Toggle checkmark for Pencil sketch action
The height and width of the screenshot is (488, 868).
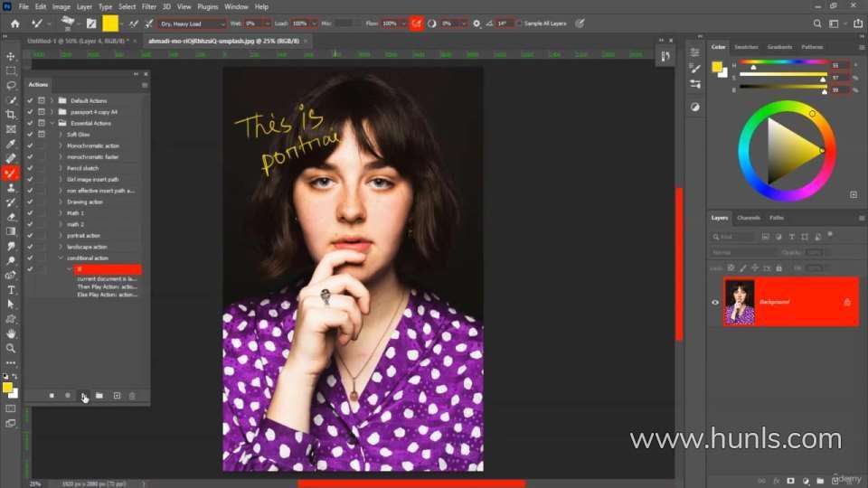tap(30, 168)
